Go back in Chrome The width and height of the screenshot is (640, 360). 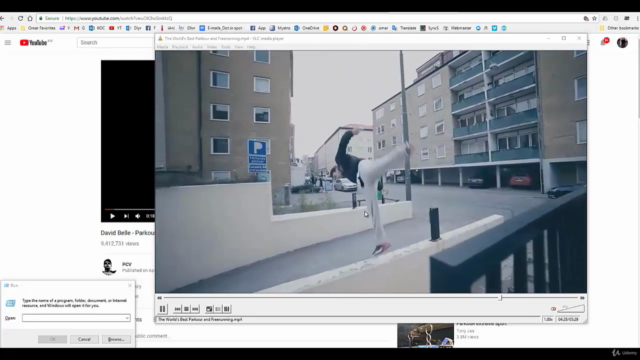click(2, 18)
